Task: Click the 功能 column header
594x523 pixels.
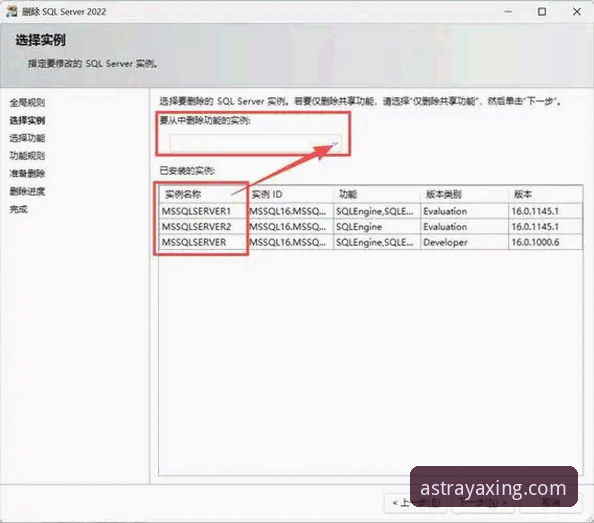Action: 377,194
